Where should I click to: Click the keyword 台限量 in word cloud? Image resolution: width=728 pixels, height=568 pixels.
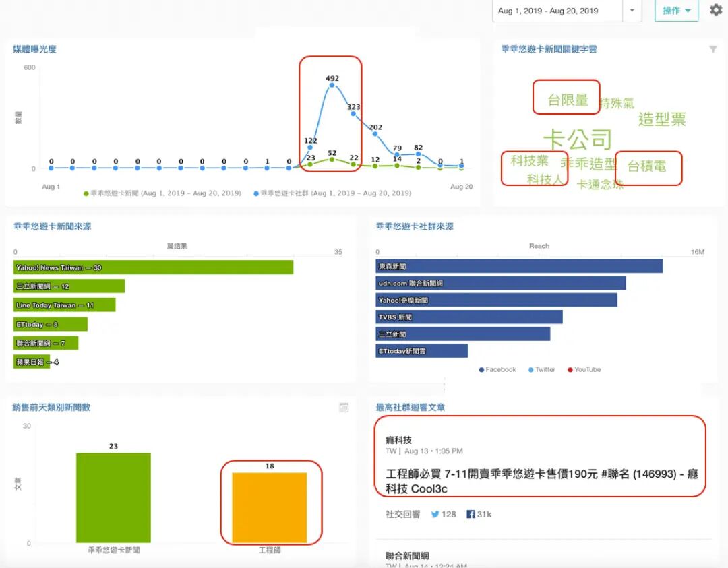568,100
